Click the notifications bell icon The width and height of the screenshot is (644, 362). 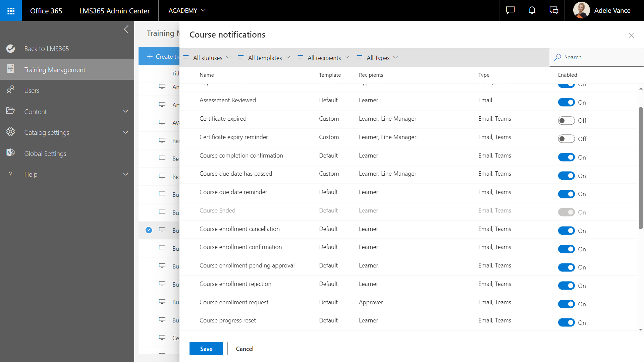(532, 11)
